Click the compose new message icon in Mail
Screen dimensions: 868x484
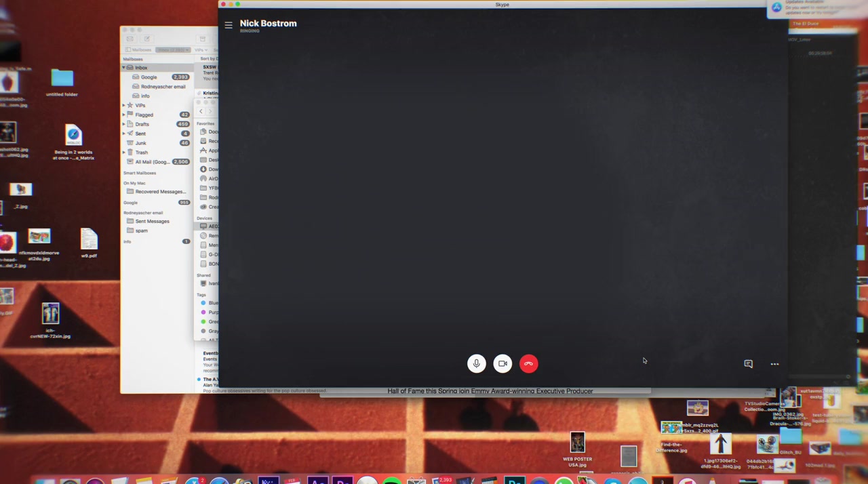click(x=146, y=39)
